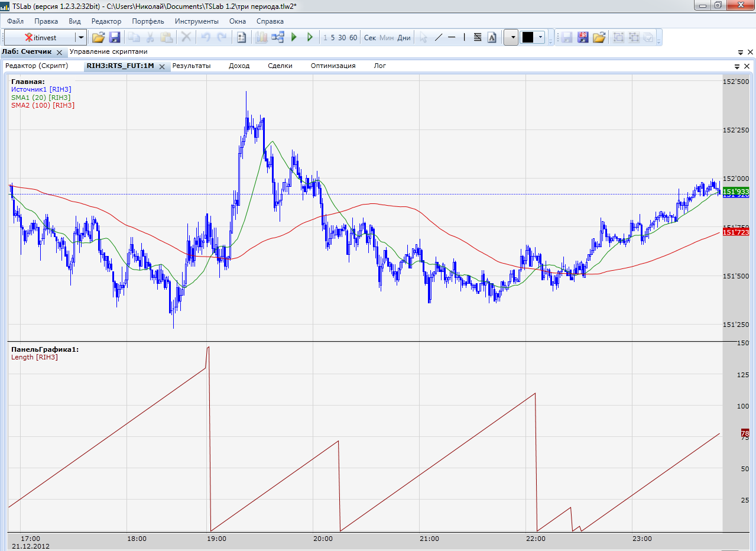Set timeframe to 5 interval
Screen dimensions: 756x551
tap(333, 37)
